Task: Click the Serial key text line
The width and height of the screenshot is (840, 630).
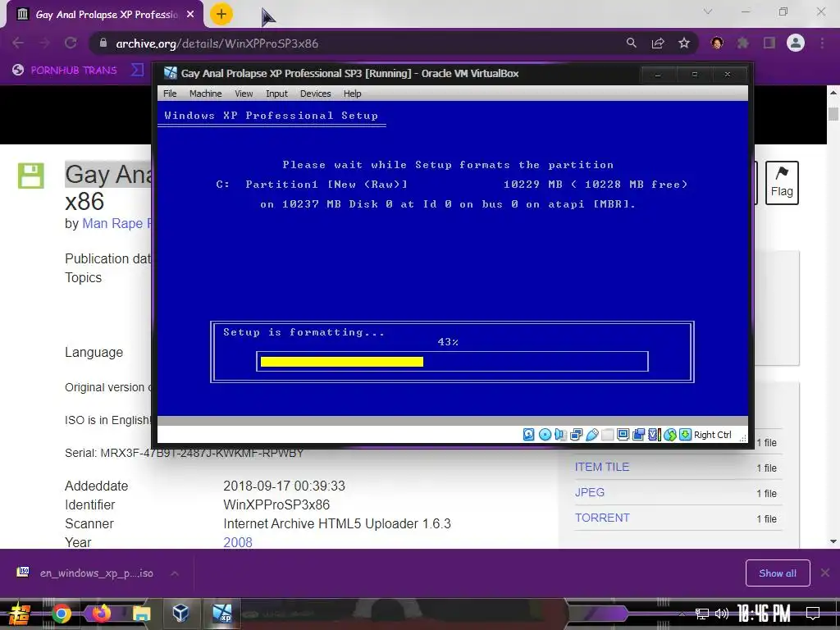Action: click(185, 453)
